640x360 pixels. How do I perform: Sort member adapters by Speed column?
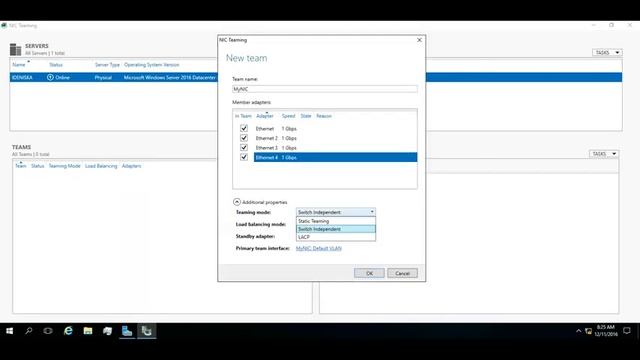(288, 116)
